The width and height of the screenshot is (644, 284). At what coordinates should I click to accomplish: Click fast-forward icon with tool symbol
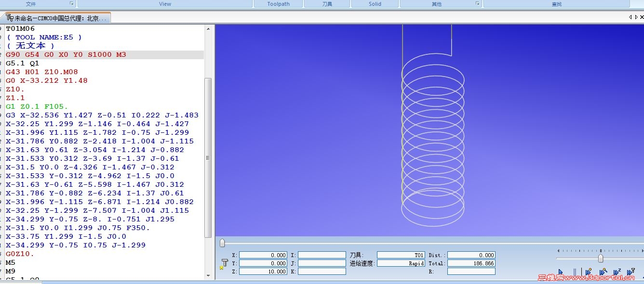pos(631,272)
